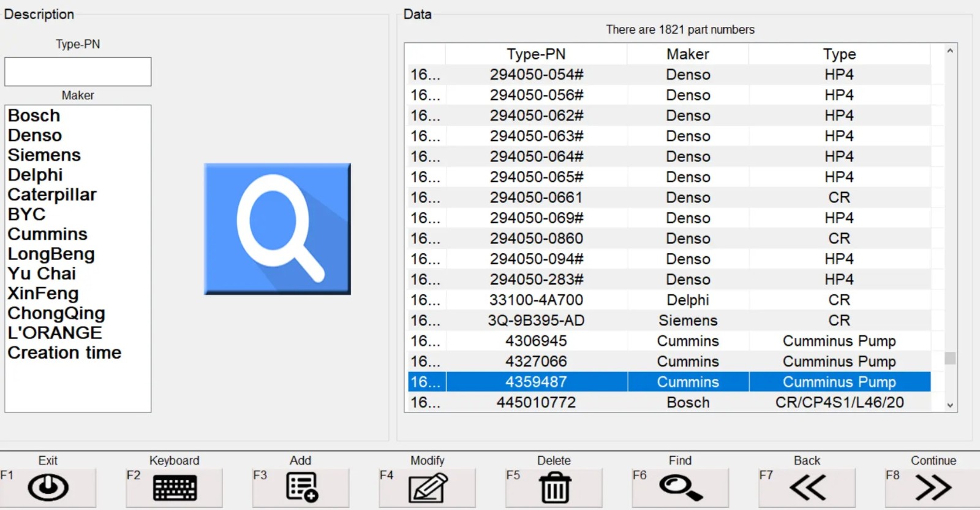Image resolution: width=980 pixels, height=510 pixels.
Task: Click the Find magnifier icon
Action: [680, 489]
